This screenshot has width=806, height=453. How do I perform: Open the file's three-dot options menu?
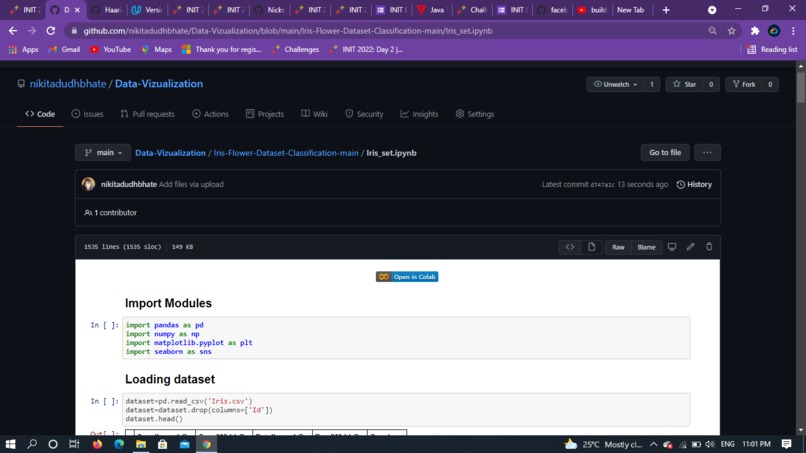tap(707, 153)
